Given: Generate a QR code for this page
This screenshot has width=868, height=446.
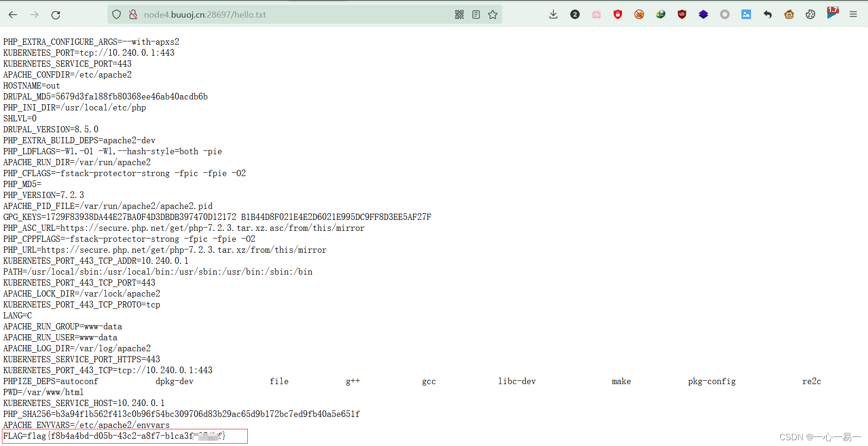Looking at the screenshot, I should click(x=459, y=15).
